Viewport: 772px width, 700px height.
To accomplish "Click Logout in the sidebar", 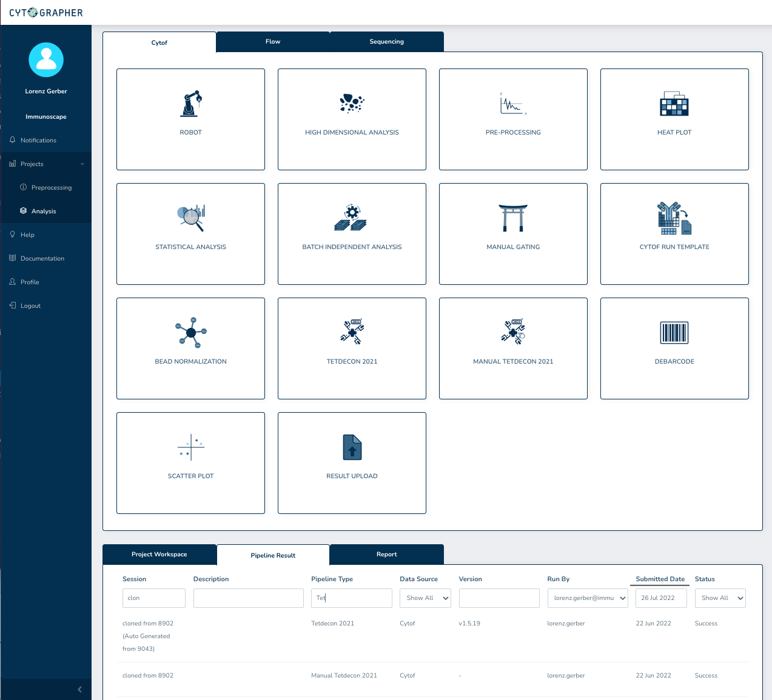I will [x=30, y=305].
